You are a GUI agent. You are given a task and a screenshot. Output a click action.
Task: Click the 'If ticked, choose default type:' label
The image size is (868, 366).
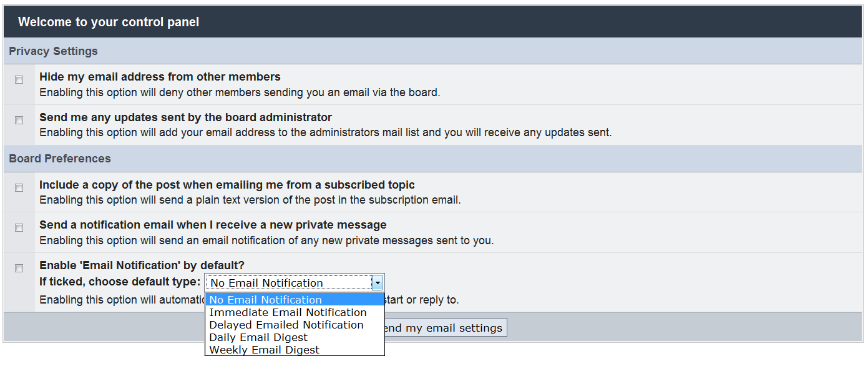120,282
